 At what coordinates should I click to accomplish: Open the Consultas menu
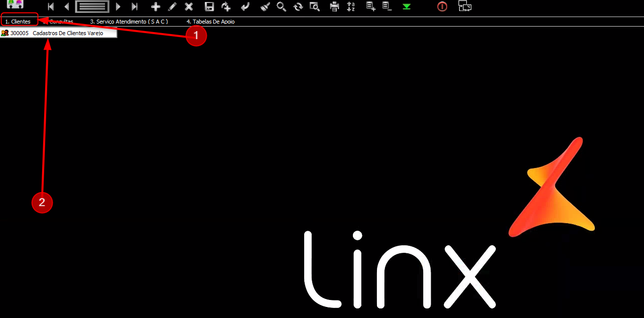click(x=58, y=22)
